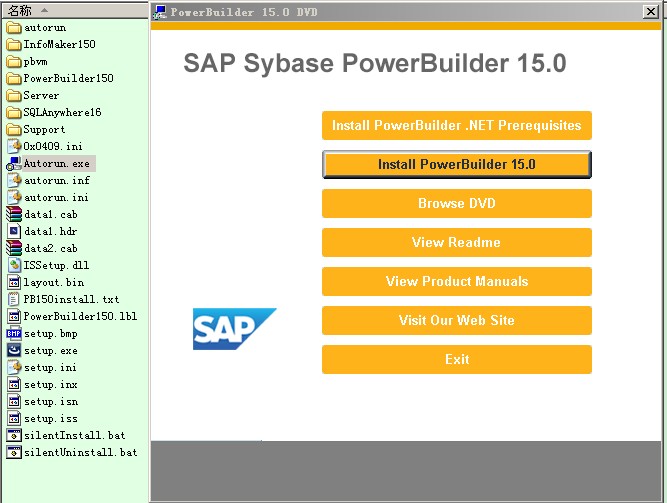667x503 pixels.
Task: Open Browse DVD option
Action: [x=456, y=203]
